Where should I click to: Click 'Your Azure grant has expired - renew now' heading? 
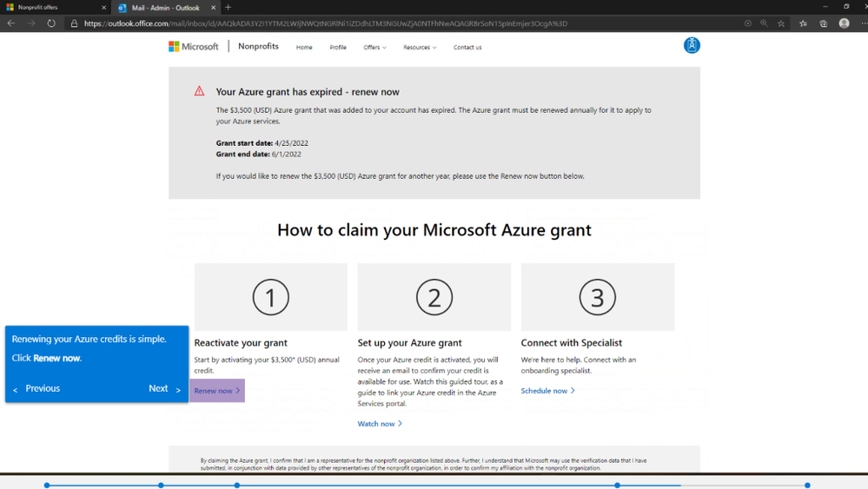tap(308, 92)
